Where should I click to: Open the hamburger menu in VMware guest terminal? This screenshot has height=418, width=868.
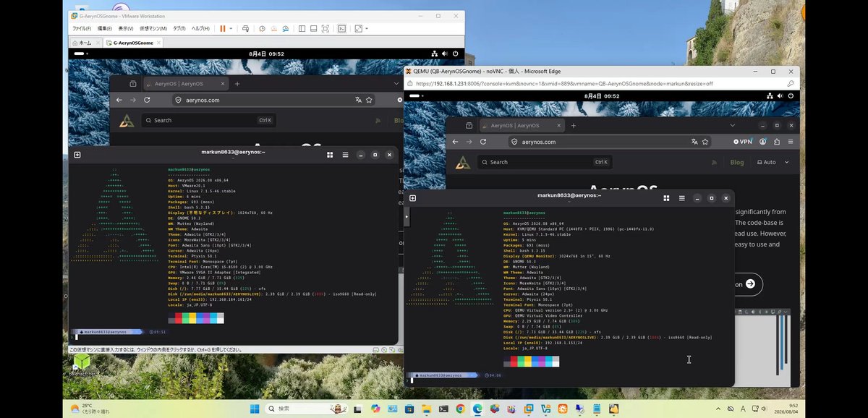pos(345,155)
